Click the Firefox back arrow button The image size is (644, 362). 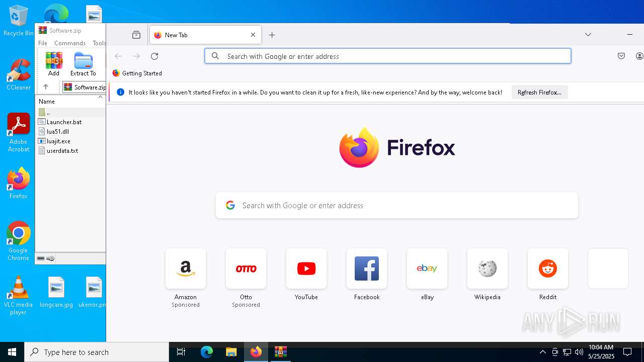coord(118,56)
